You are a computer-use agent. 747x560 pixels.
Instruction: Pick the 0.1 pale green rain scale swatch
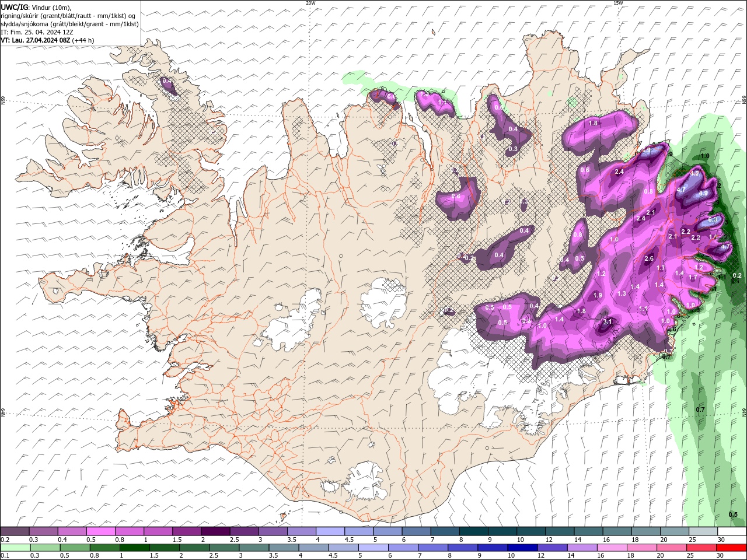coord(15,548)
